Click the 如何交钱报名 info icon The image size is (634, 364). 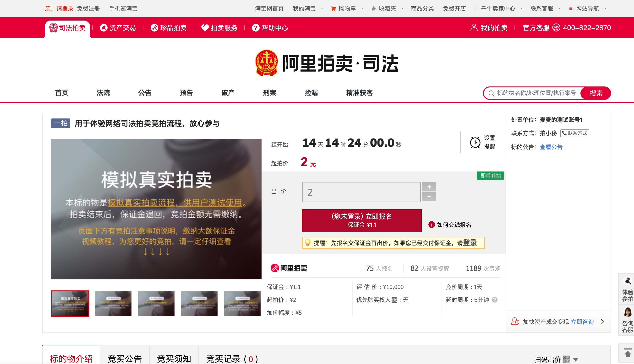[x=431, y=225]
